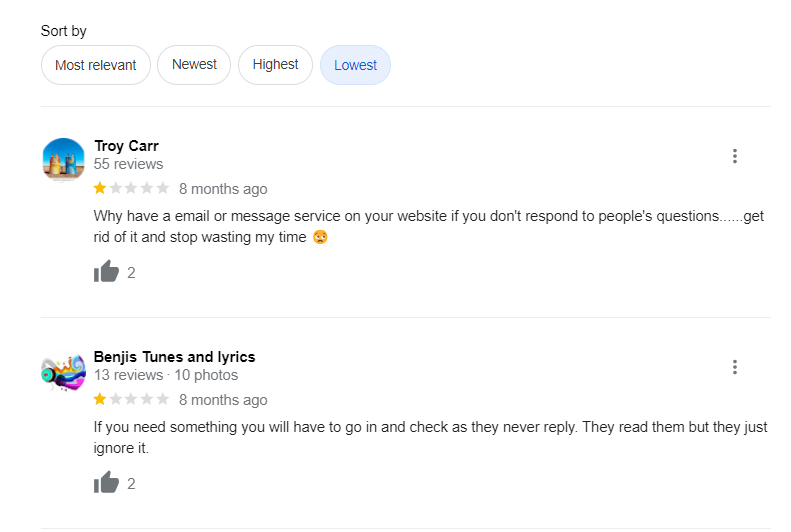The height and width of the screenshot is (532, 791).
Task: Click the star rating on Benjis review
Action: tap(131, 399)
